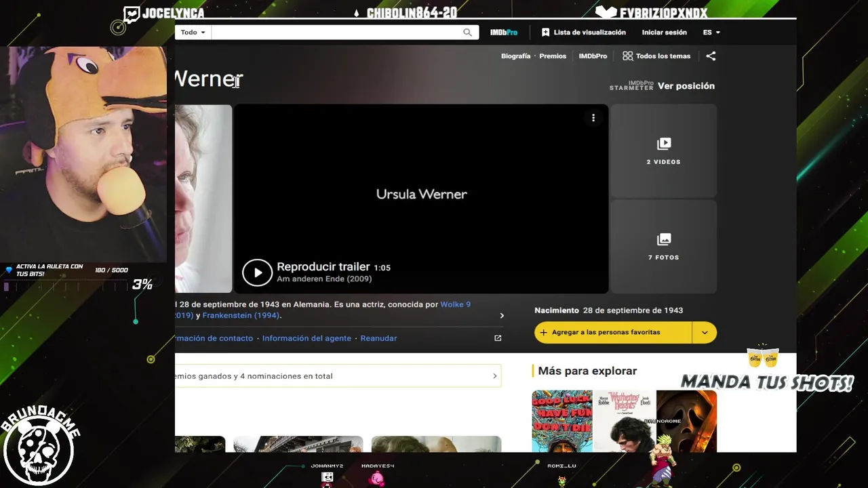
Task: Click Agregar a las personas favoritas
Action: tap(613, 332)
